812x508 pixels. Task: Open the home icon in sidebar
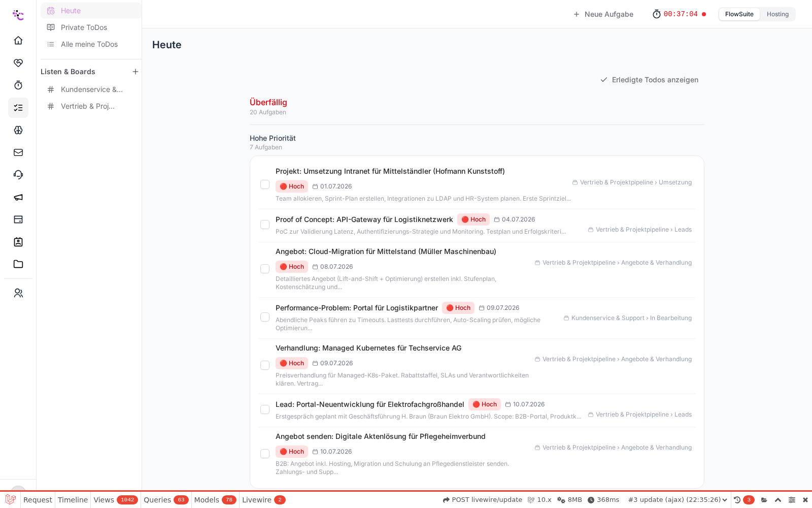point(18,40)
